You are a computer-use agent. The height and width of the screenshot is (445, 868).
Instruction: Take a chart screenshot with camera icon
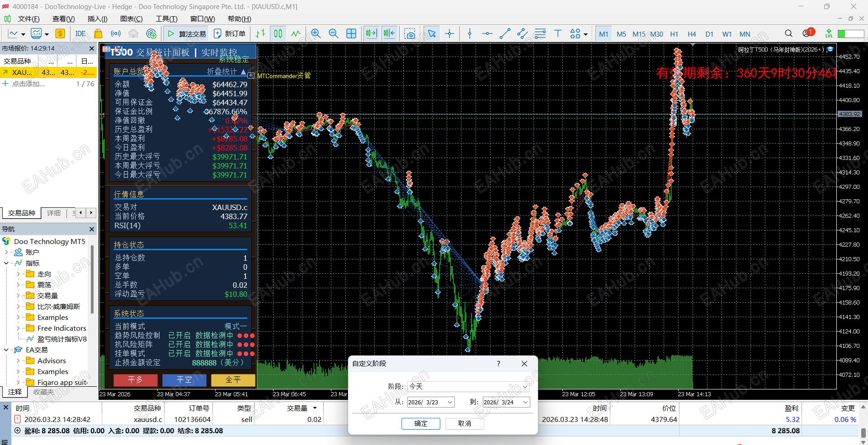coord(410,34)
